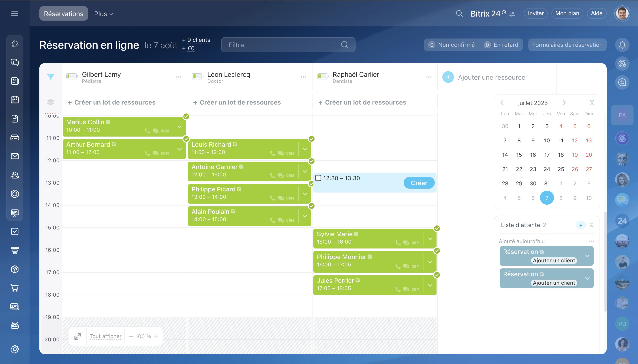Toggle Raphaël Carlier resource battery switch
638x364 pixels.
point(323,77)
